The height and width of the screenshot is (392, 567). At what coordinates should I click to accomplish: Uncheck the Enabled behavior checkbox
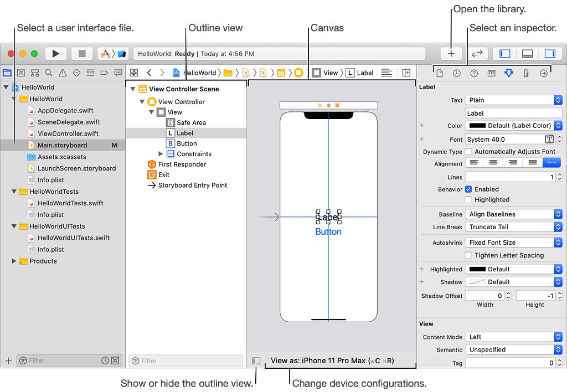pos(468,189)
